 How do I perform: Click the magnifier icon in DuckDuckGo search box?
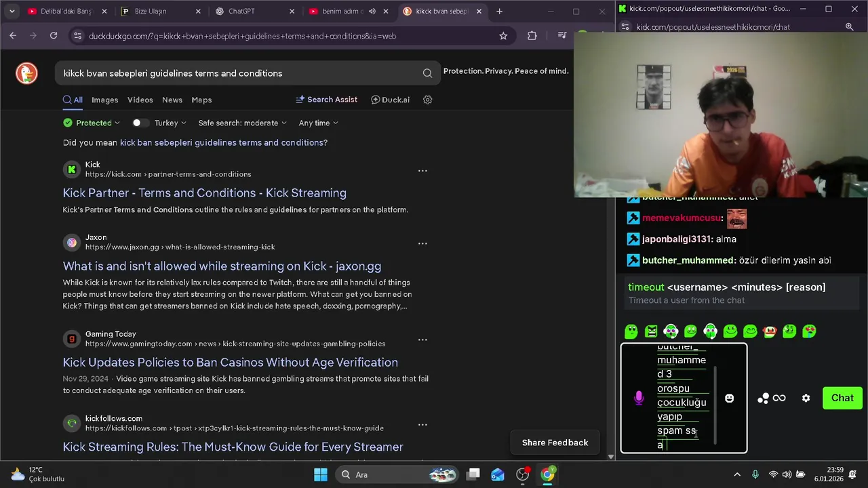click(x=427, y=73)
